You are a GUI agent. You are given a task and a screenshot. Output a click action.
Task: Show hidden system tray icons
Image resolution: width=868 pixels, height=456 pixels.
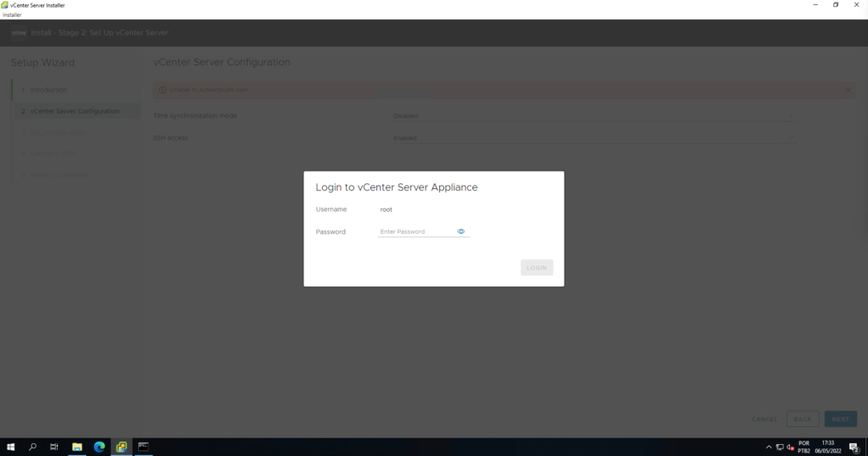click(x=768, y=448)
